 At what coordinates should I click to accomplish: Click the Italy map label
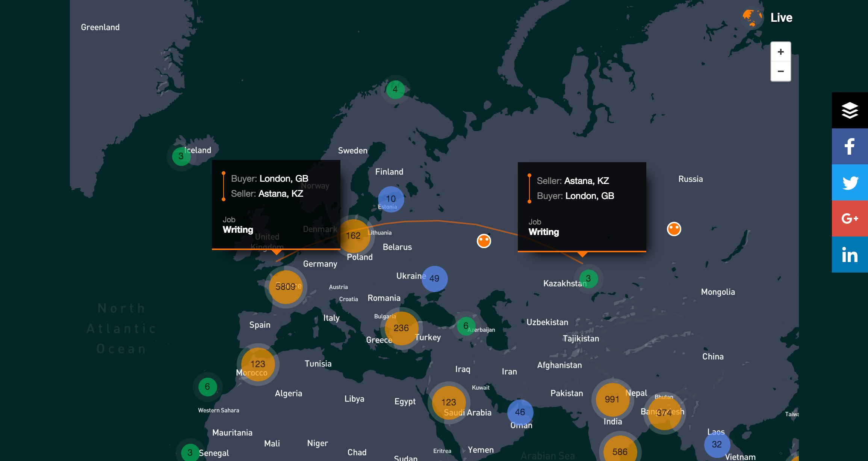click(331, 318)
